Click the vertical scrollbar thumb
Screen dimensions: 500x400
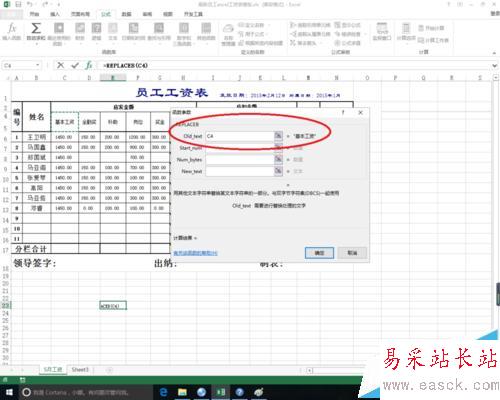click(x=498, y=294)
